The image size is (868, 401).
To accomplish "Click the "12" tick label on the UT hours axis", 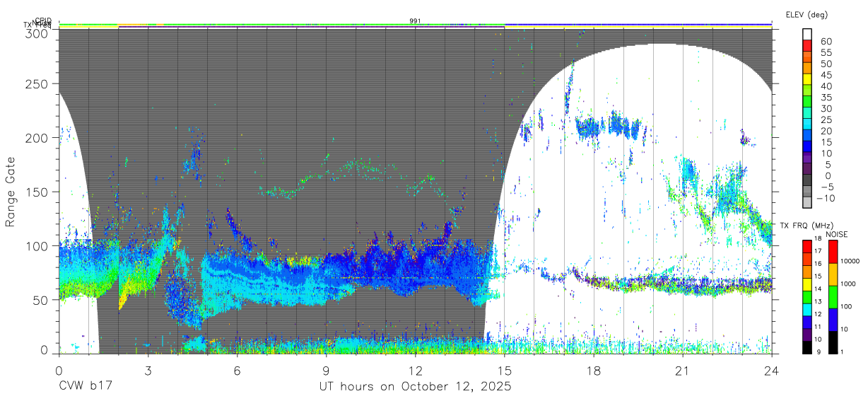I will 415,370.
